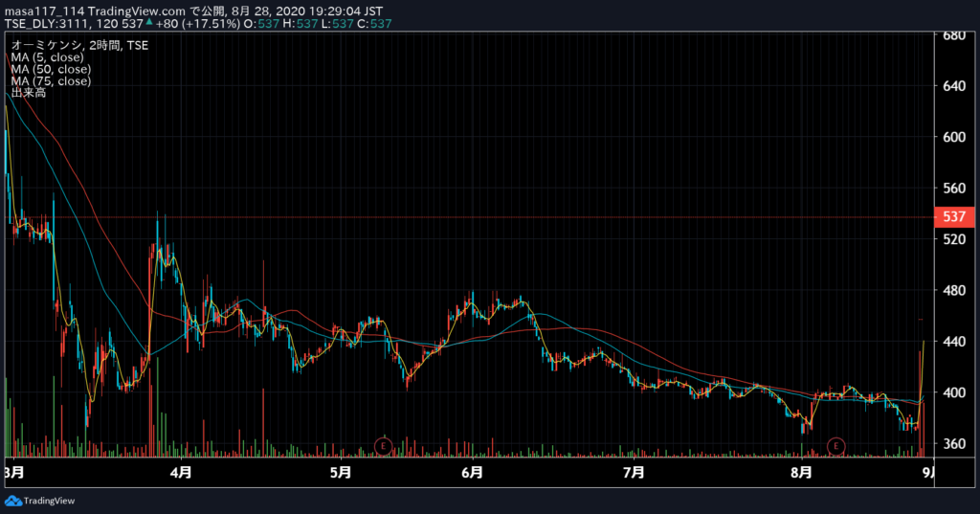Click the 560 price level on axis
The image size is (980, 514).
coord(954,189)
